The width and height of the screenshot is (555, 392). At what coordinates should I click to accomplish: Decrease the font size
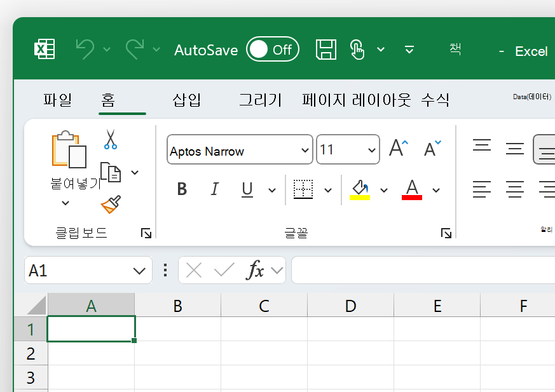pyautogui.click(x=432, y=148)
